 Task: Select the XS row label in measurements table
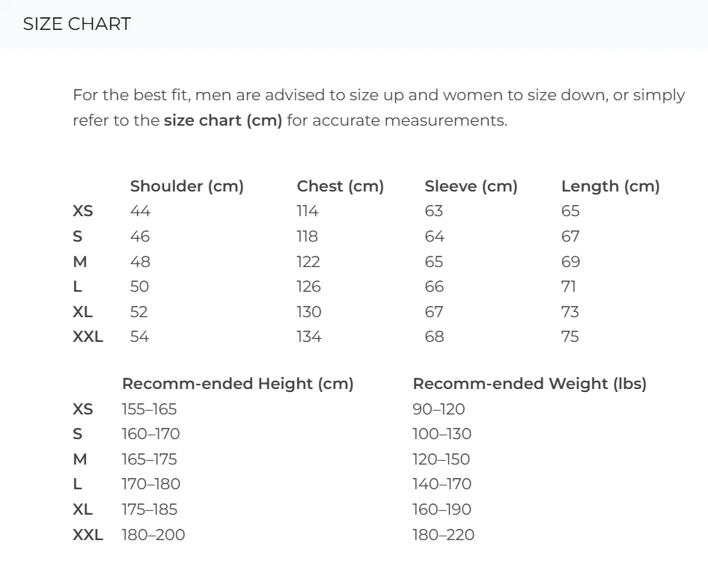83,211
